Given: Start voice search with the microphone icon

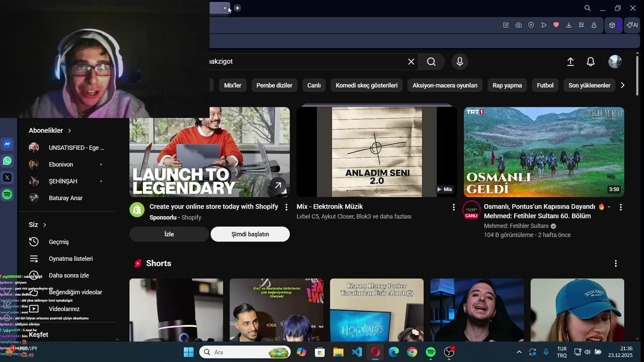Looking at the screenshot, I should coord(459,61).
